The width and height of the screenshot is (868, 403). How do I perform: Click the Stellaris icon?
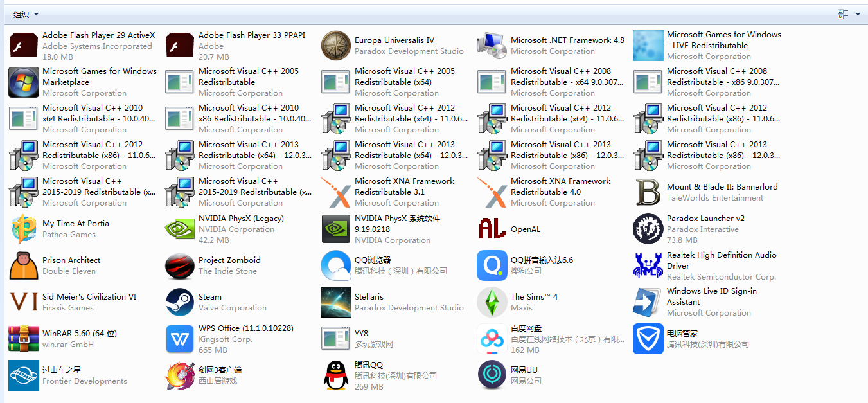pyautogui.click(x=336, y=302)
